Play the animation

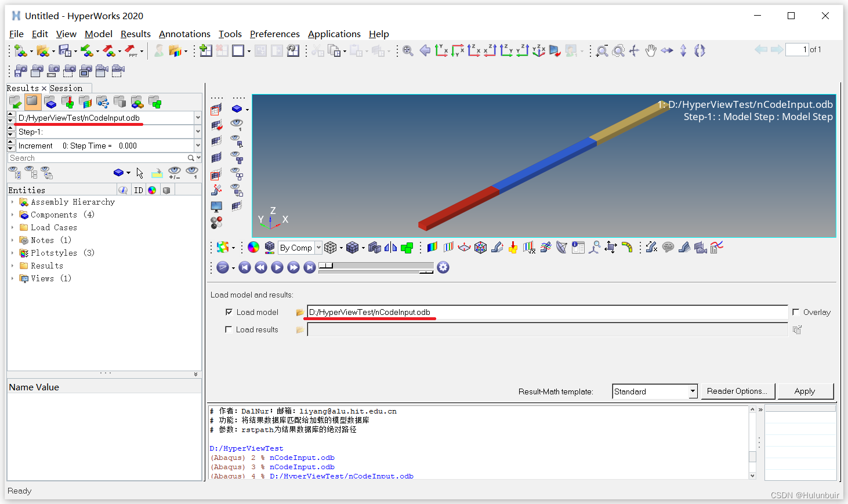tap(277, 267)
